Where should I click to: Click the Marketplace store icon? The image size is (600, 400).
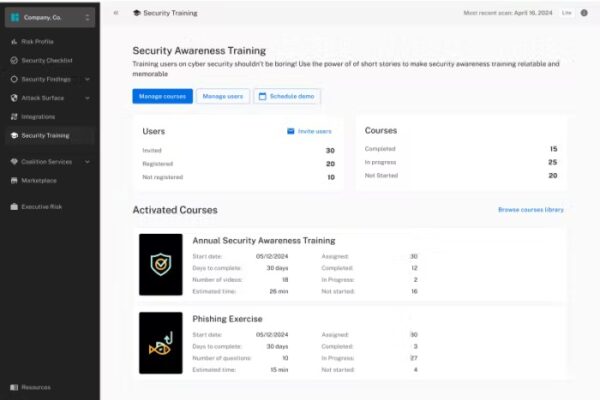click(13, 180)
